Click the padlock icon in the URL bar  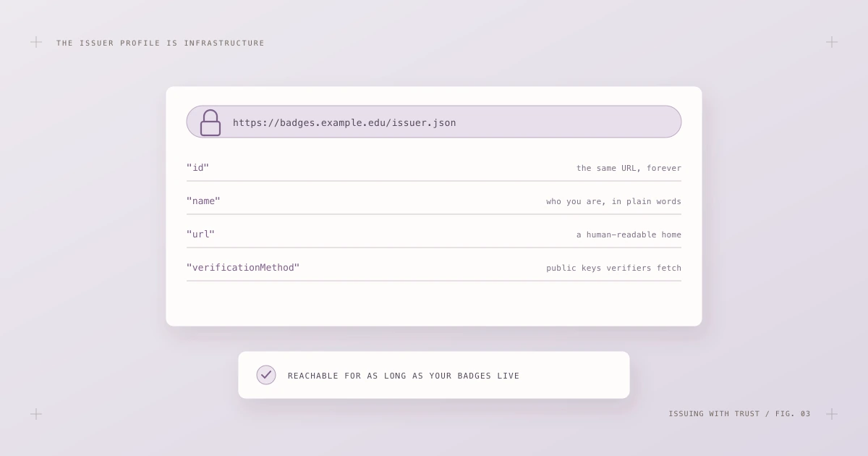click(210, 122)
